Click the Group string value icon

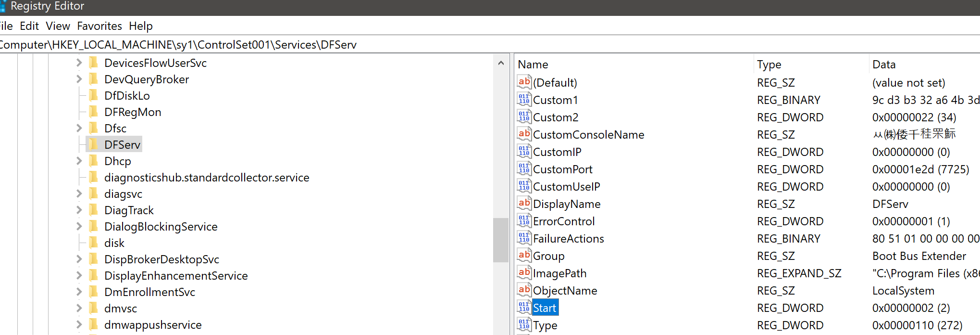click(524, 255)
